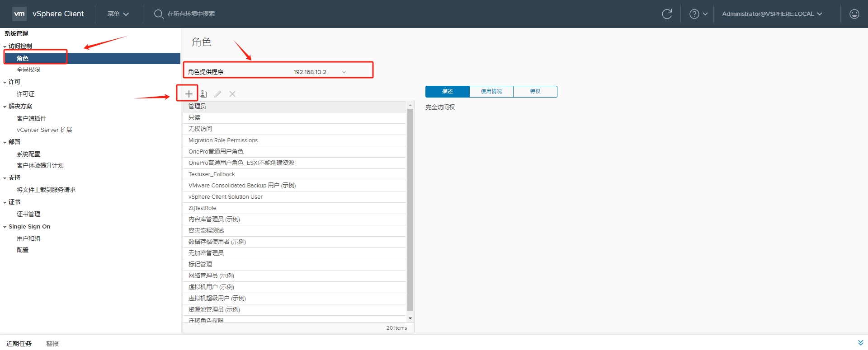Edit the selected role with pencil icon

218,94
